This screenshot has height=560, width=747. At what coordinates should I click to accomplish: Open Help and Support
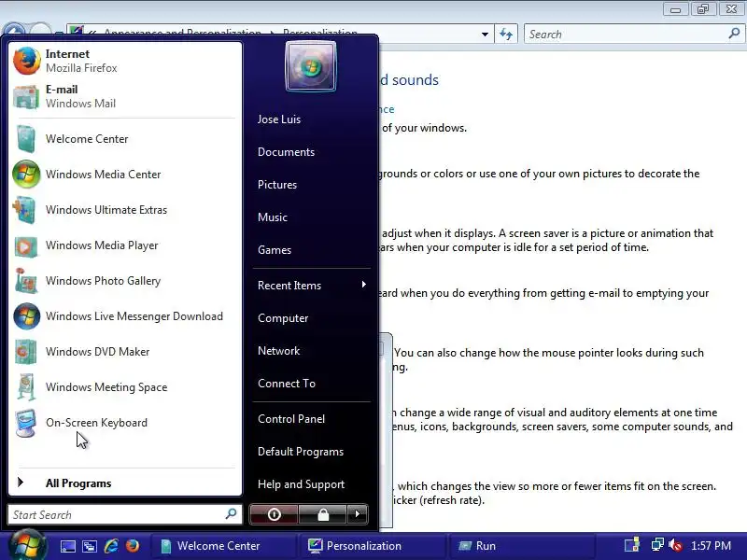pos(301,484)
